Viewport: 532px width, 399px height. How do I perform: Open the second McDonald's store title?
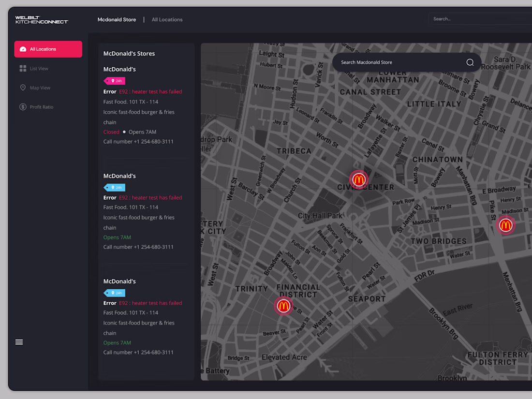[x=119, y=176]
